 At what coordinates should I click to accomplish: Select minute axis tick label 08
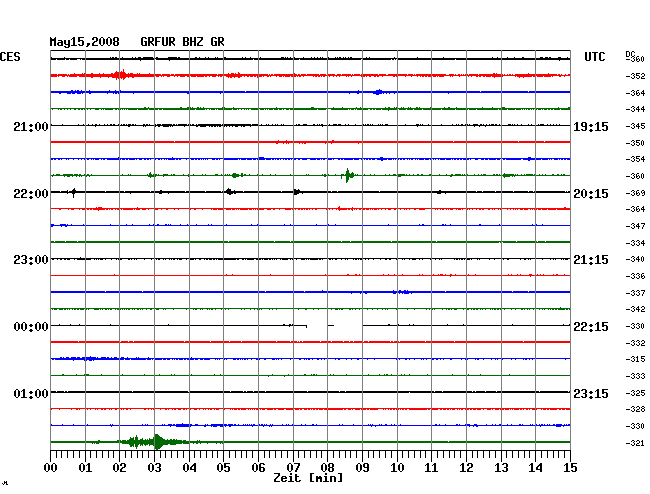pos(327,468)
